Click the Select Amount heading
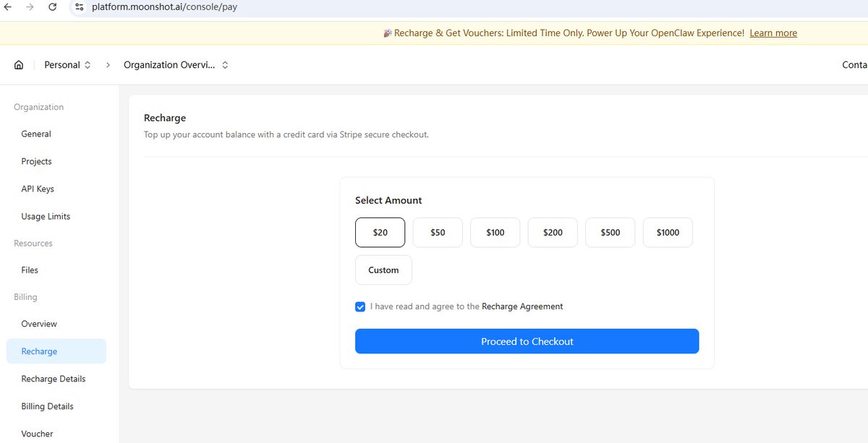Image resolution: width=868 pixels, height=443 pixels. pos(388,200)
